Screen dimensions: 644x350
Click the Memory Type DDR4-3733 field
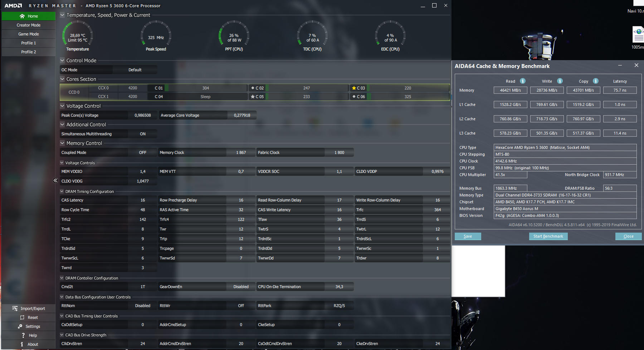pos(565,195)
